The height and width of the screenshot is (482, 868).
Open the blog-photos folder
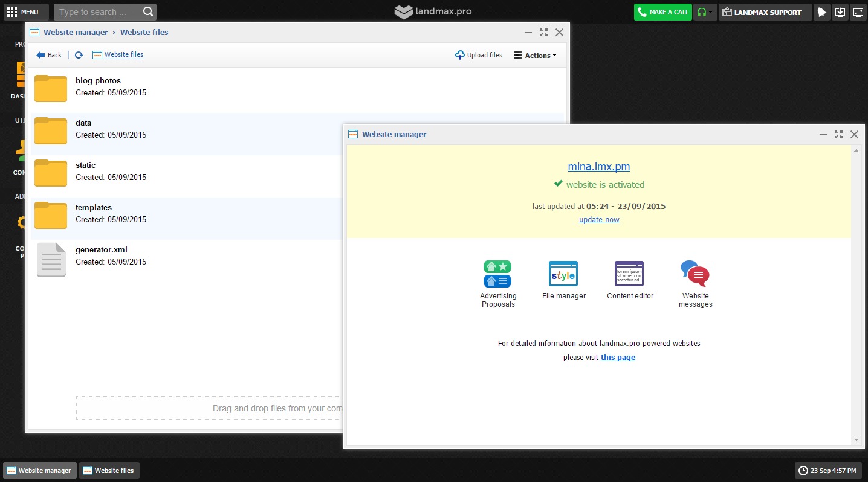[51, 88]
